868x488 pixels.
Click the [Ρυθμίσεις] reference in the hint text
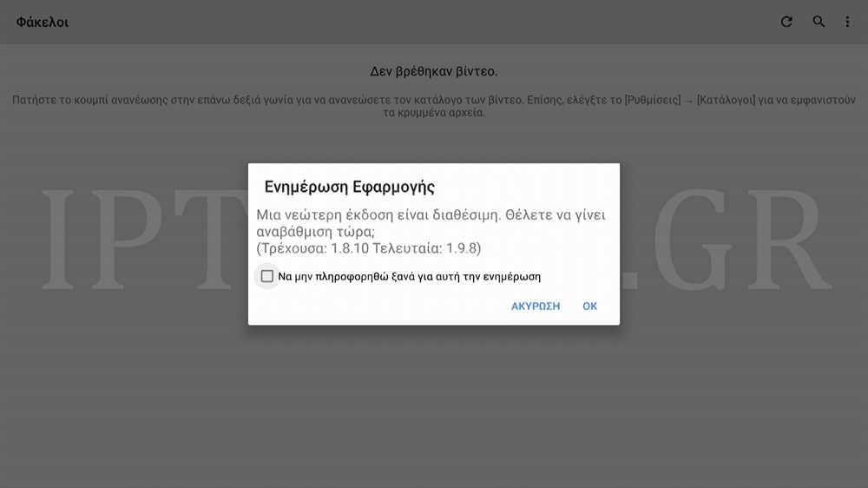[x=653, y=100]
